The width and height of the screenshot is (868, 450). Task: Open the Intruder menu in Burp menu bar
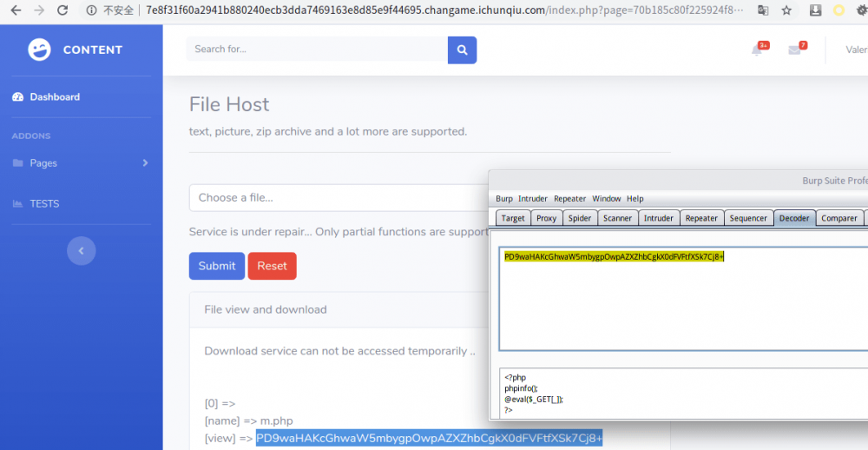(533, 198)
